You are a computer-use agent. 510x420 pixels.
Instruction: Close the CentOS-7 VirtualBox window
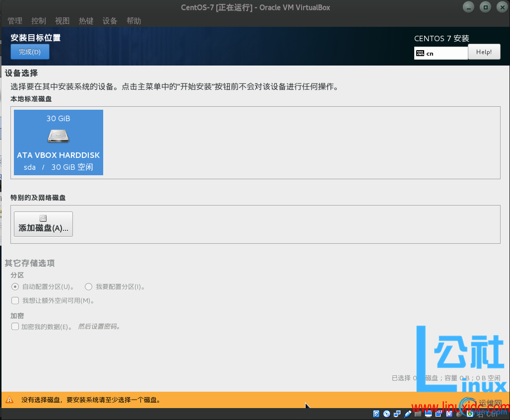tap(502, 7)
